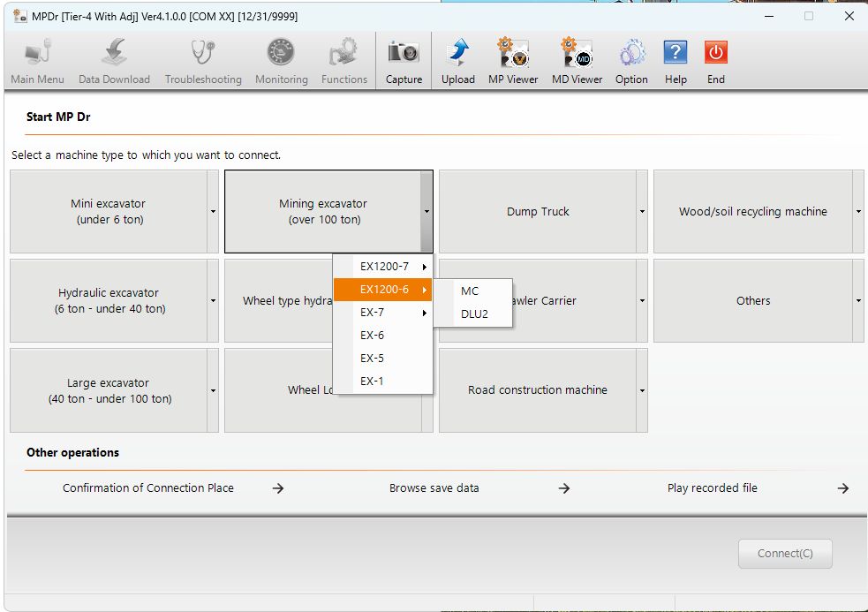Click the Browse save data arrow
This screenshot has width=868, height=612.
pos(563,488)
